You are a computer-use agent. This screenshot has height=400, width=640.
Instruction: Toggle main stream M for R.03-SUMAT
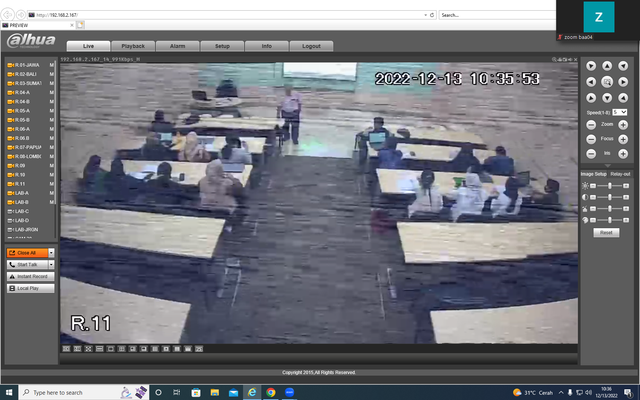pyautogui.click(x=52, y=83)
